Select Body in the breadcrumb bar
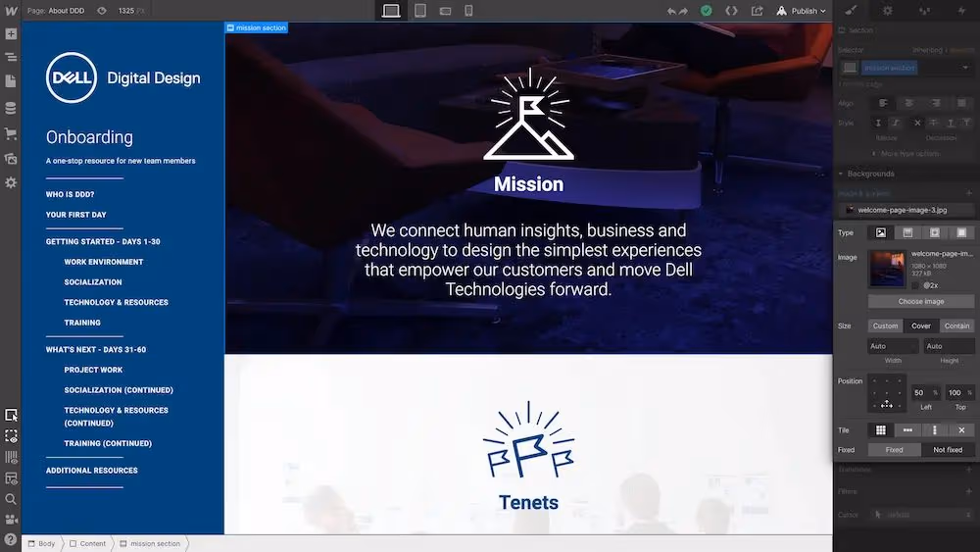Viewport: 980px width, 552px height. click(x=42, y=543)
